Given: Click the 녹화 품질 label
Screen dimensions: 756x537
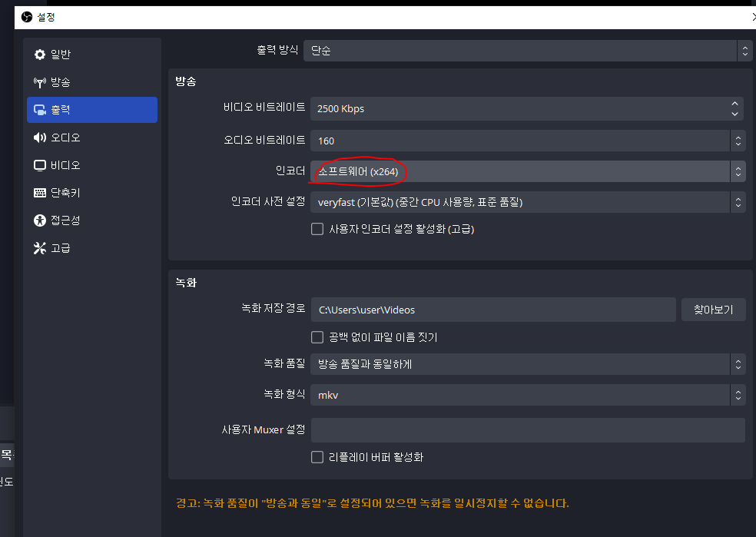Looking at the screenshot, I should [x=284, y=363].
